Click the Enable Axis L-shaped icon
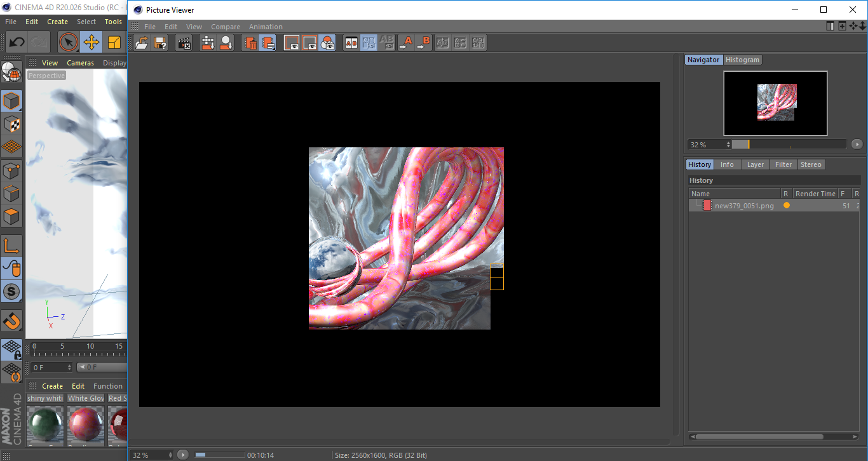This screenshot has height=461, width=868. coord(11,246)
